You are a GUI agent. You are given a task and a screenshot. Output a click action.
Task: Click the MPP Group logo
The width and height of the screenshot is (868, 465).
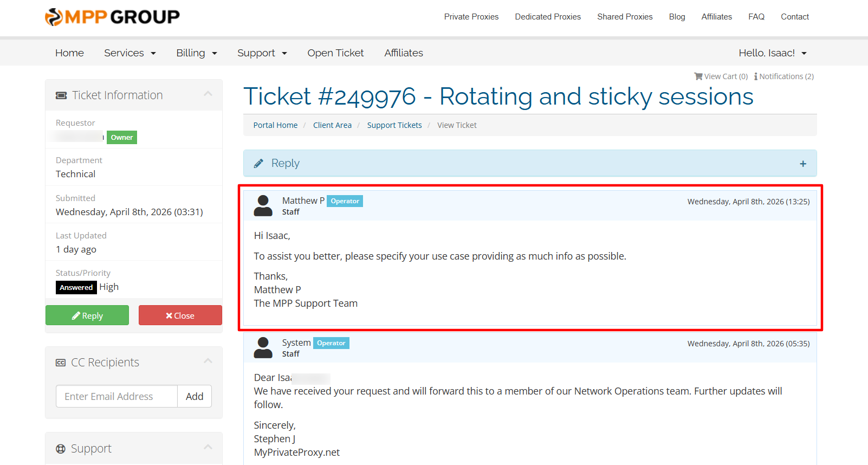pyautogui.click(x=112, y=17)
